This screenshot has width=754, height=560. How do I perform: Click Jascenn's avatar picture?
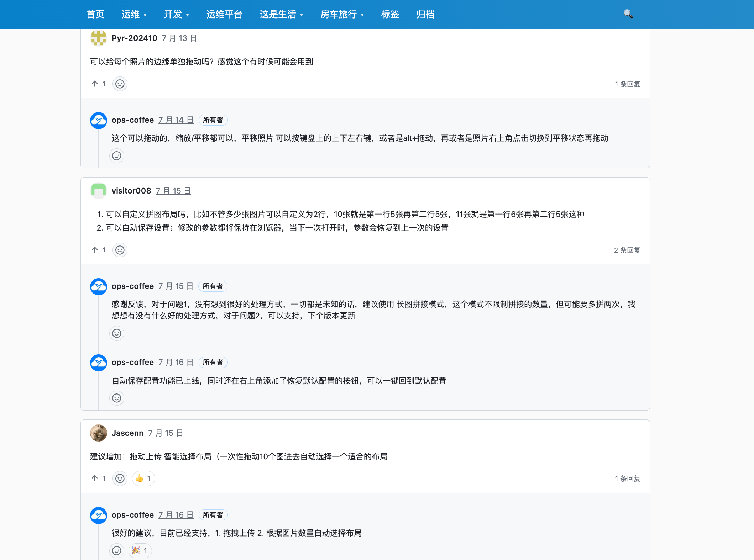99,433
